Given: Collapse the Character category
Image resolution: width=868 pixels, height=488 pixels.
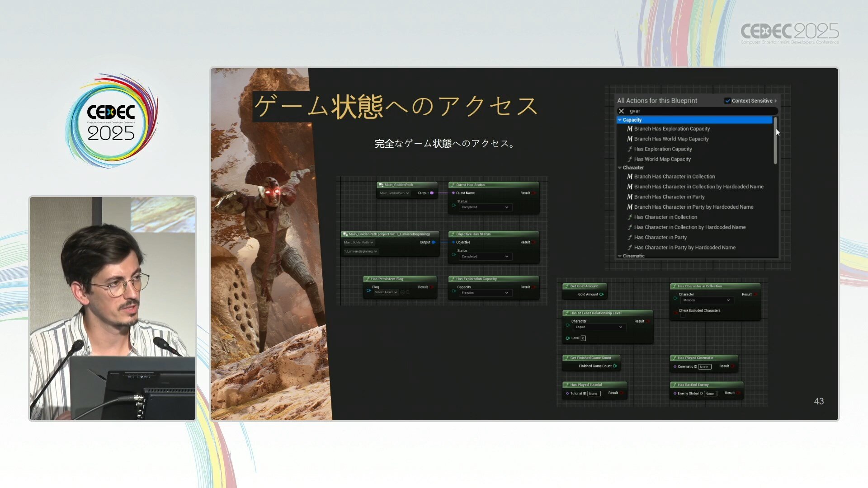Looking at the screenshot, I should point(620,168).
